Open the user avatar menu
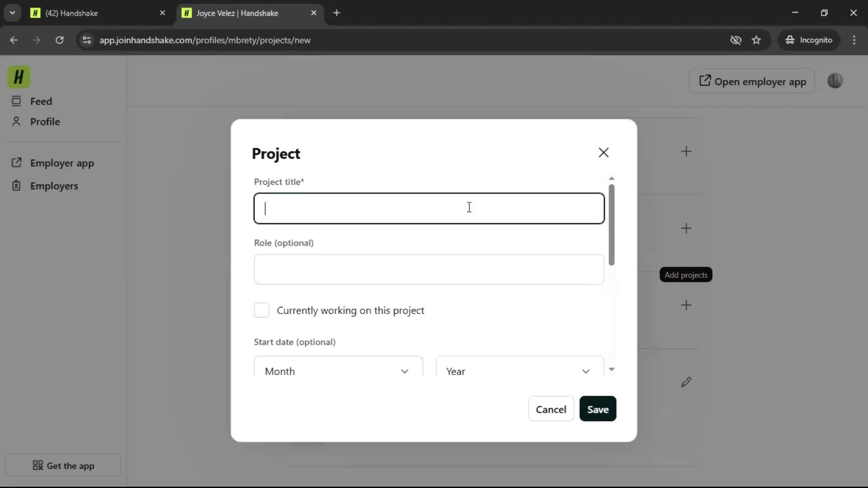The height and width of the screenshot is (488, 868). pos(835,81)
